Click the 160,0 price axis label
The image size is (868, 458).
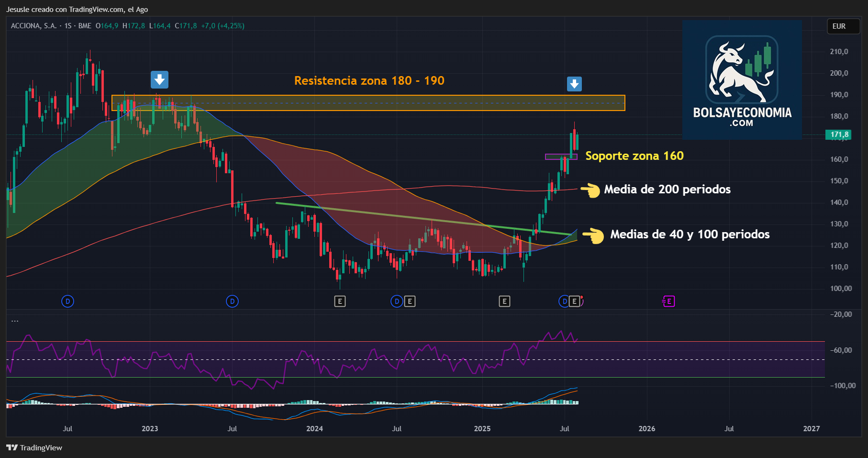[839, 159]
